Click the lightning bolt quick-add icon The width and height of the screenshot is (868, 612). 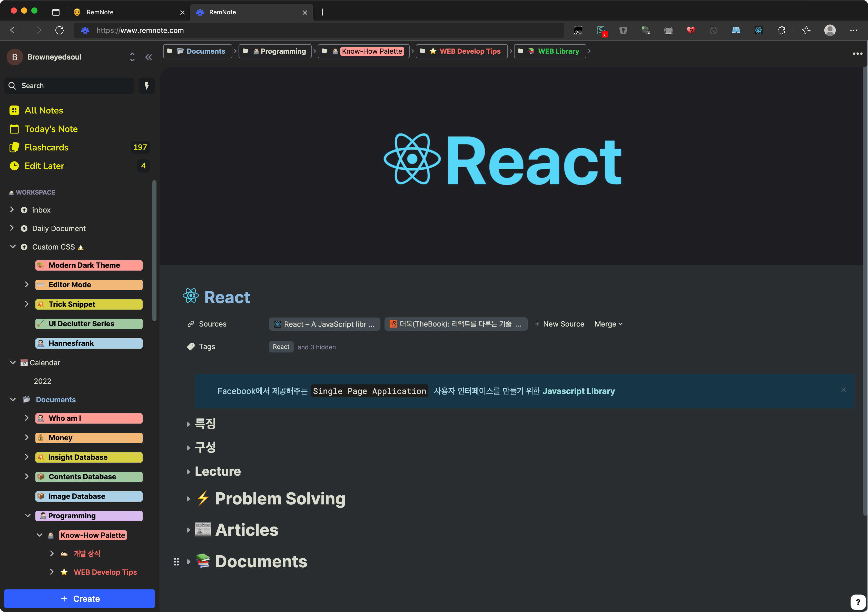pyautogui.click(x=147, y=86)
